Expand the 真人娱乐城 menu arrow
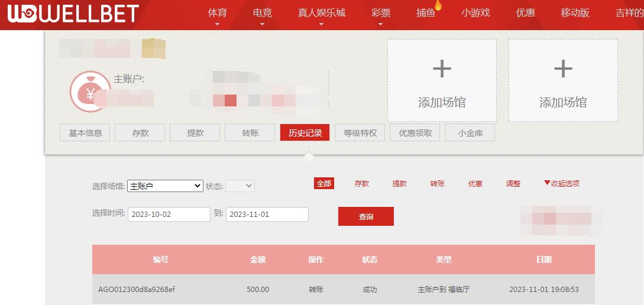The height and width of the screenshot is (305, 644). [x=322, y=24]
